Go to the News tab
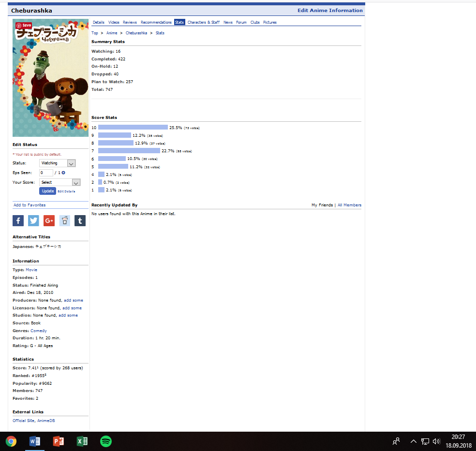The width and height of the screenshot is (476, 451). 228,22
